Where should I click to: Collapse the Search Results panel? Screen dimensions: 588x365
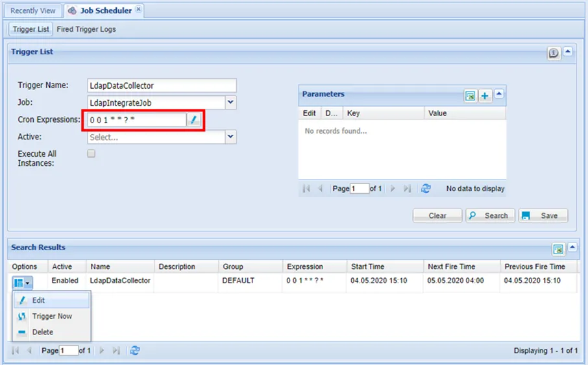572,247
